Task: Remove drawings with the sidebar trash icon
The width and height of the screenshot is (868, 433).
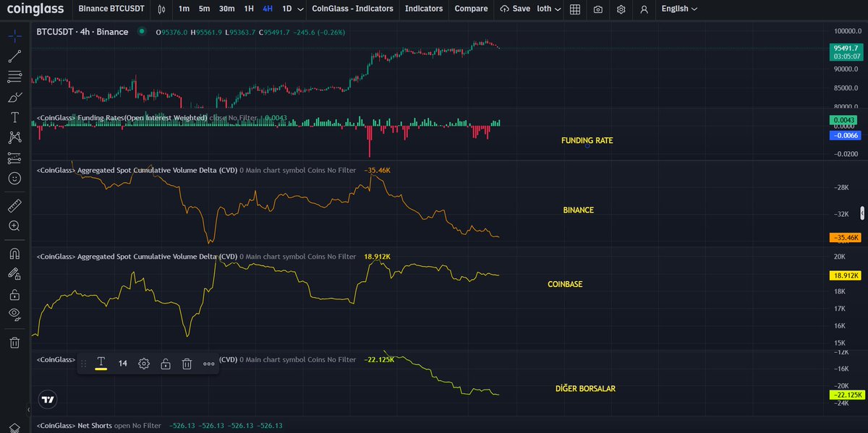Action: point(14,343)
